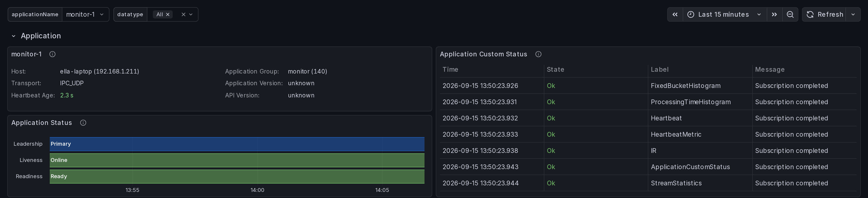Remove the All chip from datatype
This screenshot has width=868, height=198.
tap(168, 14)
